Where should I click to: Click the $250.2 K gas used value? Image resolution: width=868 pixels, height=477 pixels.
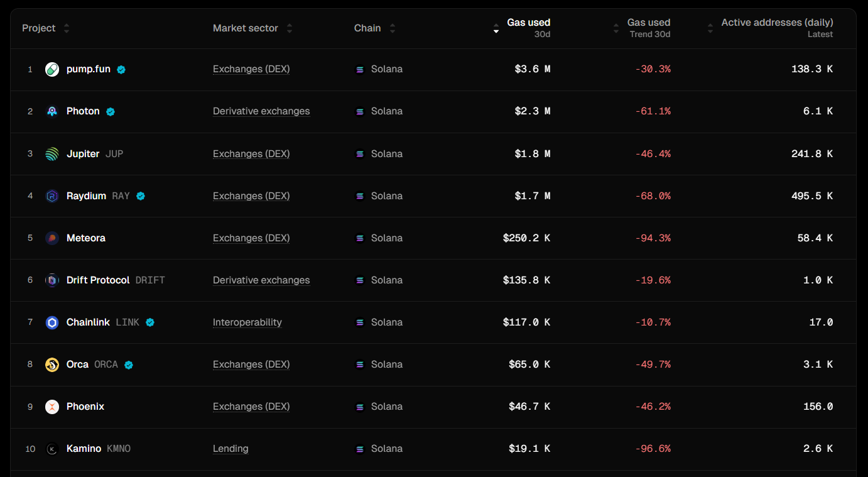point(526,238)
